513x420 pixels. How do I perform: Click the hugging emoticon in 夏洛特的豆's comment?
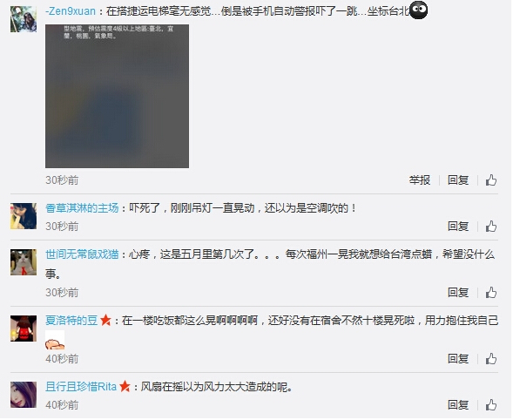pos(55,340)
